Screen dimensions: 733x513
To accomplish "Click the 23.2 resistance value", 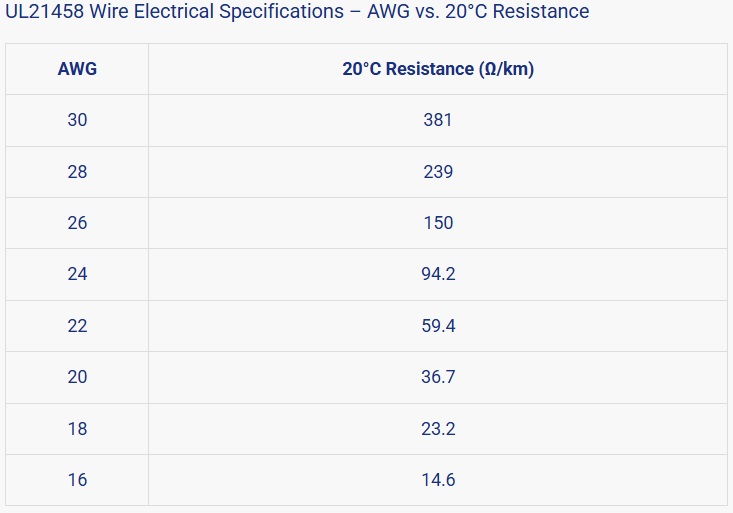I will tap(438, 429).
